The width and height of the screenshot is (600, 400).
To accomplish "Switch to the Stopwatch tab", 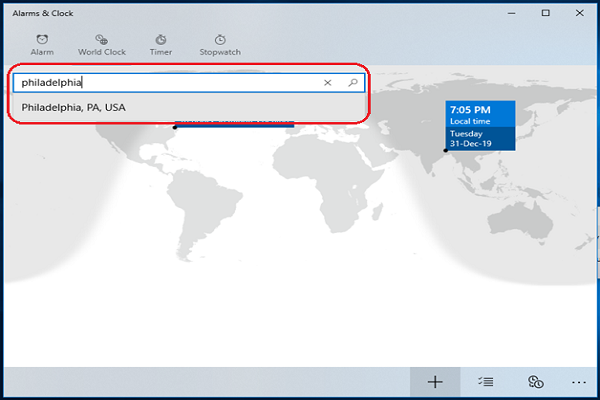I will coord(220,45).
